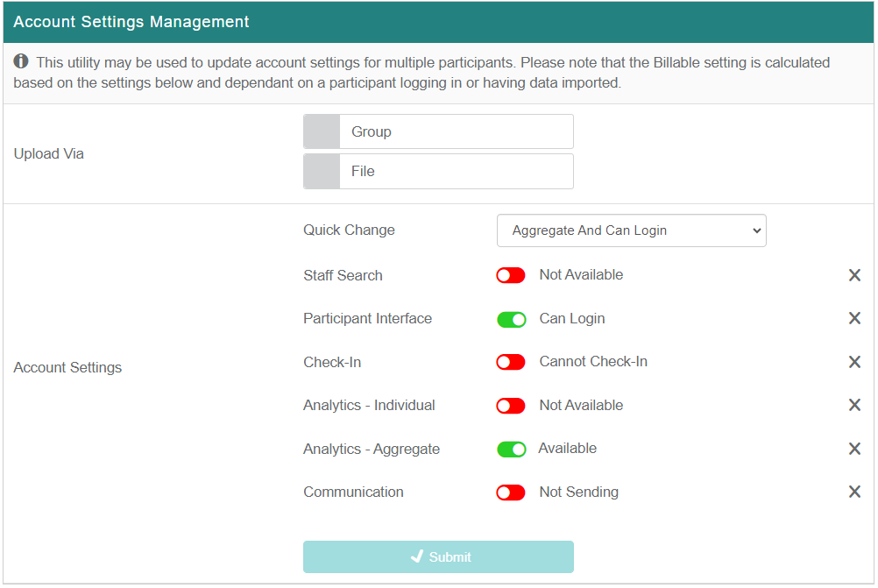Click the X beside Communication row
Image resolution: width=878 pixels, height=588 pixels.
point(854,492)
